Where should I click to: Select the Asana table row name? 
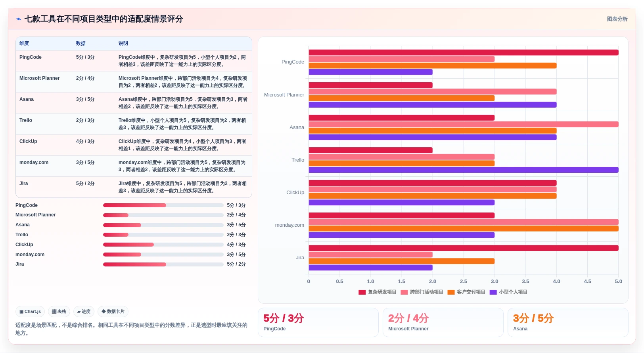[x=27, y=99]
